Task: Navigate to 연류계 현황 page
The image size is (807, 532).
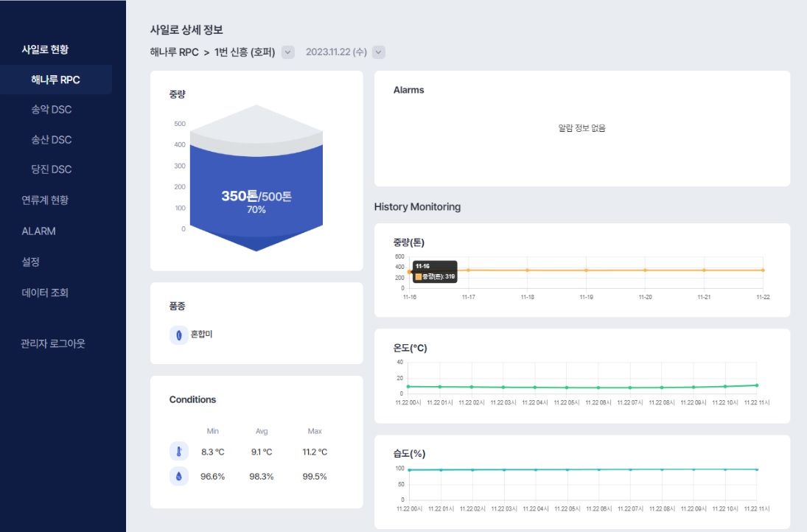Action: pyautogui.click(x=45, y=200)
